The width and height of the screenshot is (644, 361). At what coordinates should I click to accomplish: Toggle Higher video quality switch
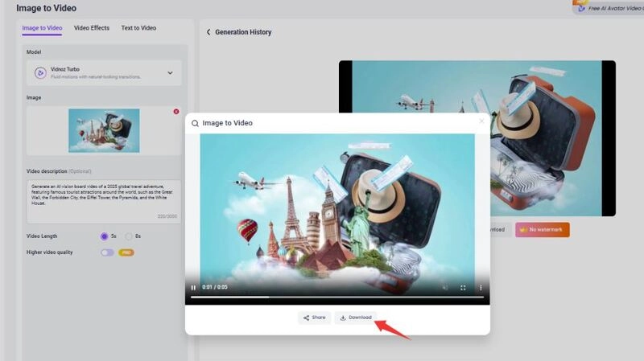coord(107,252)
